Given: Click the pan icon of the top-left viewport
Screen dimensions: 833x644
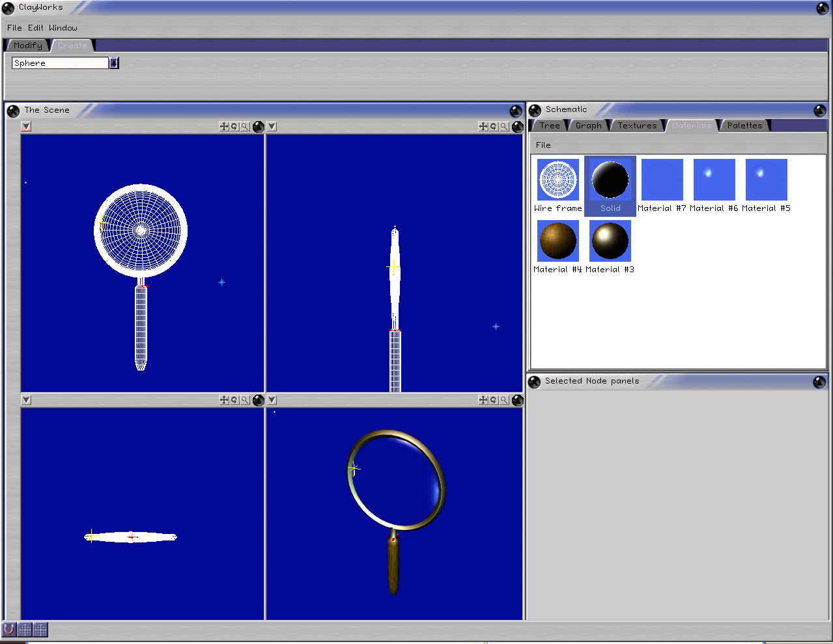Looking at the screenshot, I should pos(224,126).
